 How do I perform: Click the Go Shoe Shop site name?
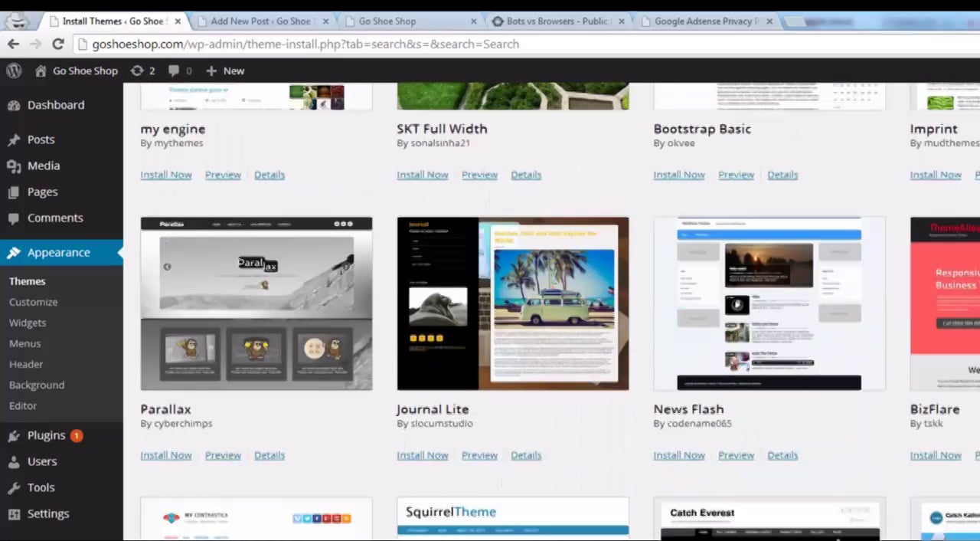[x=85, y=70]
